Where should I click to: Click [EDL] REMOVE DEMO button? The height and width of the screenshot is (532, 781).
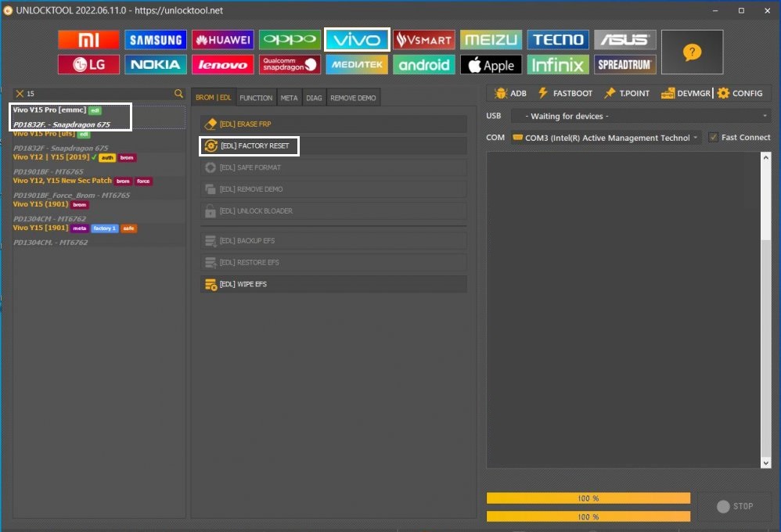pos(333,189)
